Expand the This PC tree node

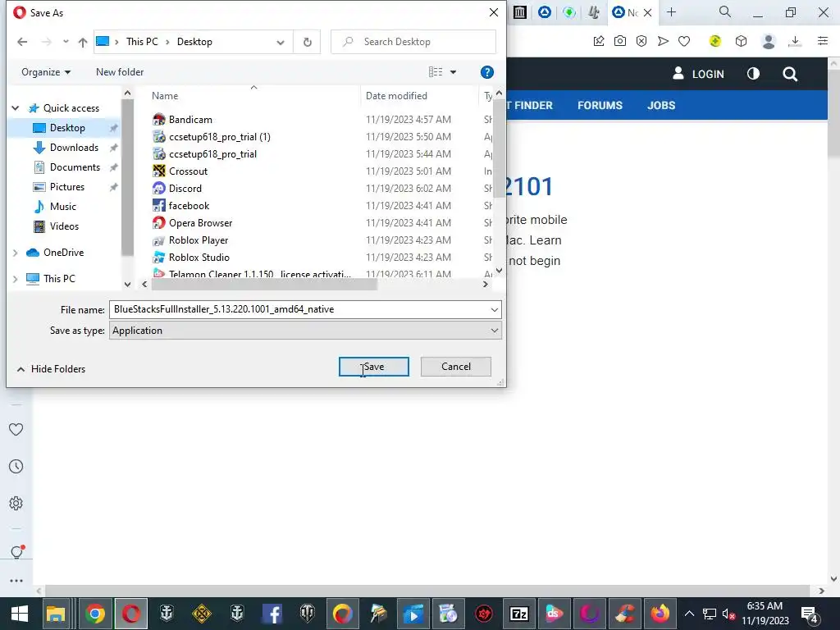(16, 279)
